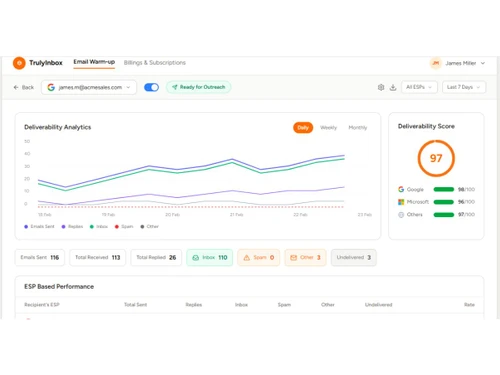Click the Spam warning triangle icon
This screenshot has width=500, height=375.
coord(247,258)
